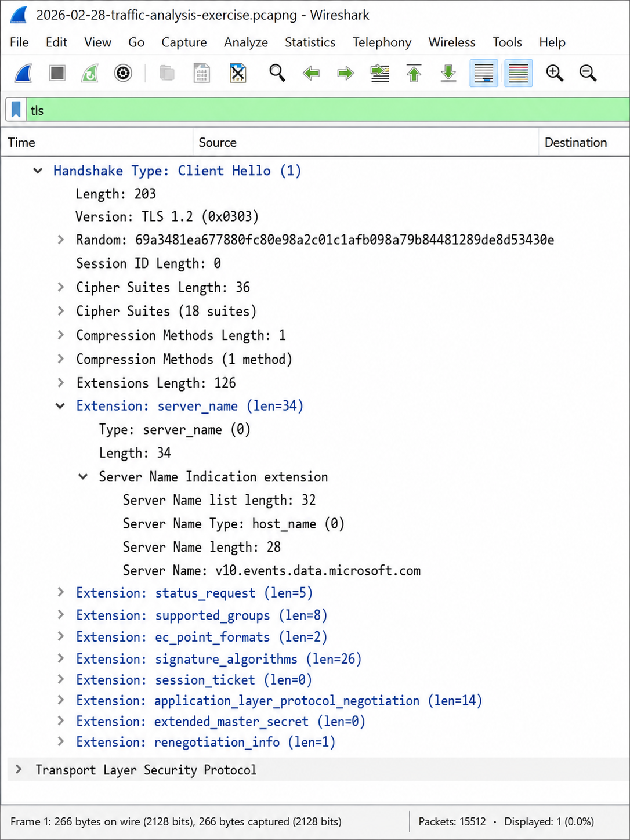The height and width of the screenshot is (840, 630).
Task: Select Session ID Length: 0 row
Action: [x=149, y=263]
